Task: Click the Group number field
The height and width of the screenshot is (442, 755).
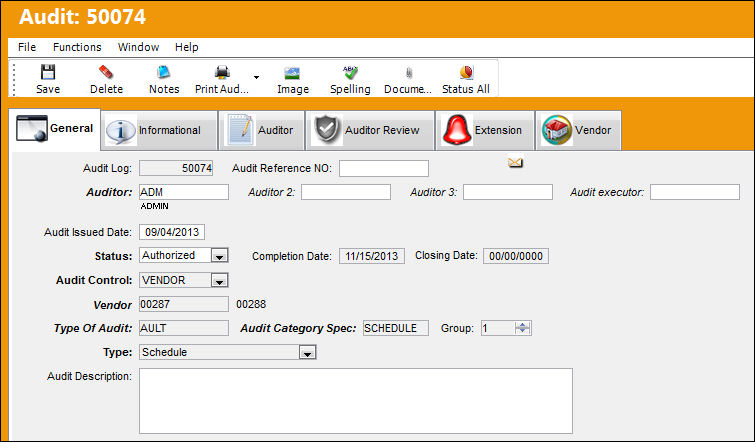Action: point(498,328)
